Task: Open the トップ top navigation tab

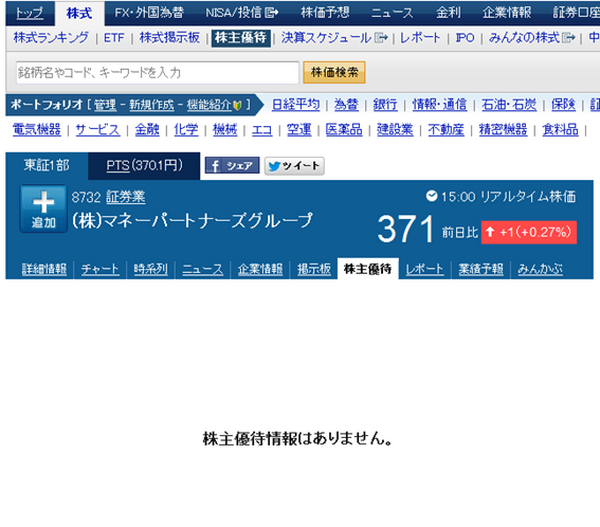Action: click(29, 13)
